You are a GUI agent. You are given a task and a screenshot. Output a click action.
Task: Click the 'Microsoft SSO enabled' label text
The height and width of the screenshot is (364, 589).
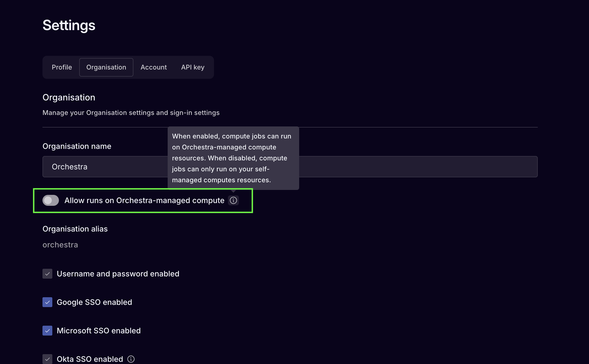tap(99, 331)
